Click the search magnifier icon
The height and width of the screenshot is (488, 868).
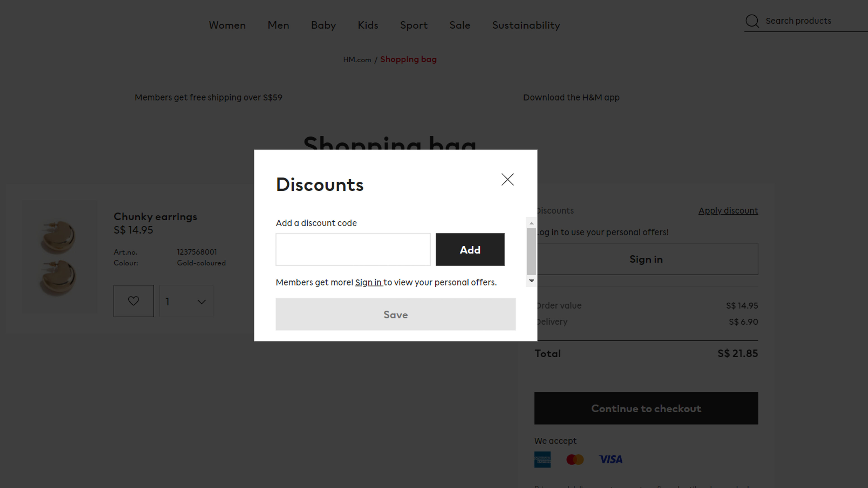[x=752, y=21]
